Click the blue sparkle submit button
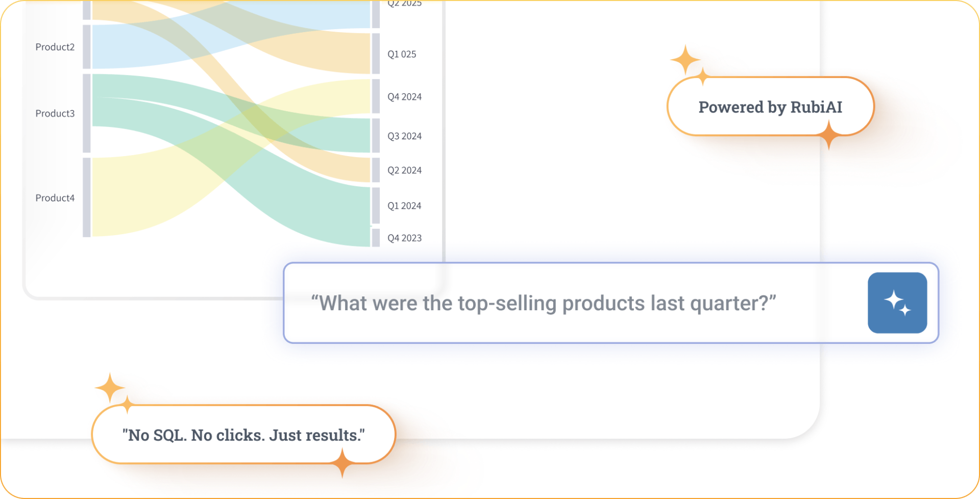 (x=897, y=303)
